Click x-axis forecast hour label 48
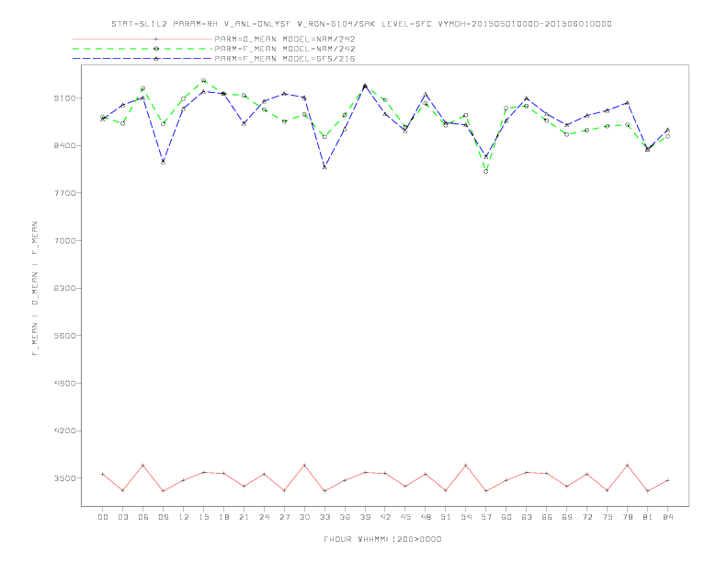The width and height of the screenshot is (728, 563). coord(426,517)
